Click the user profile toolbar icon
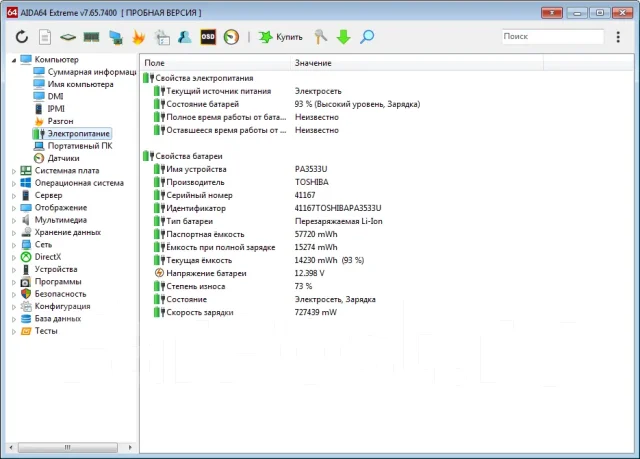Viewport: 640px width, 459px height. (184, 37)
